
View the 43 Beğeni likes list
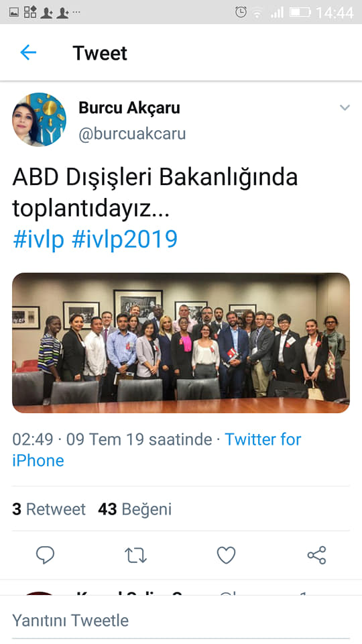(x=135, y=509)
